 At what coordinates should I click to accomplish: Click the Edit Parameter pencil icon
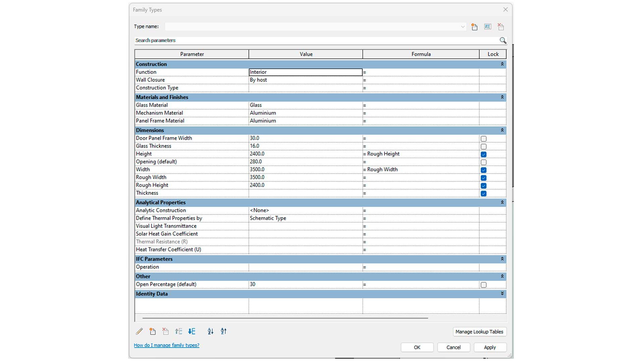click(x=139, y=331)
